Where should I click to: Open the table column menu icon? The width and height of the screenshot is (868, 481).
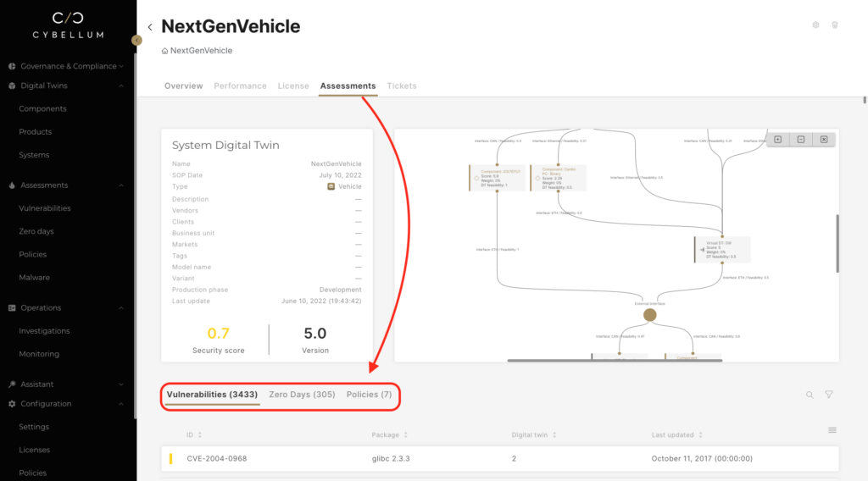tap(832, 430)
